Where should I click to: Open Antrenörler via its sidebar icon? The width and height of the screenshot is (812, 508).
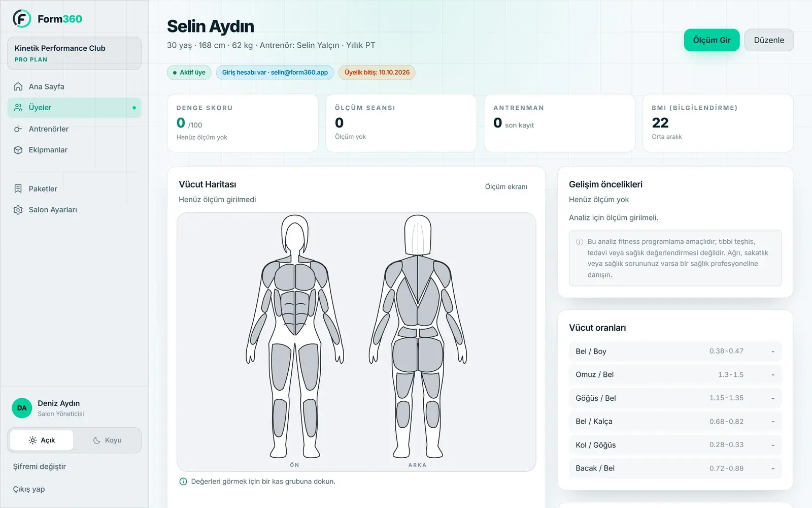click(x=18, y=129)
